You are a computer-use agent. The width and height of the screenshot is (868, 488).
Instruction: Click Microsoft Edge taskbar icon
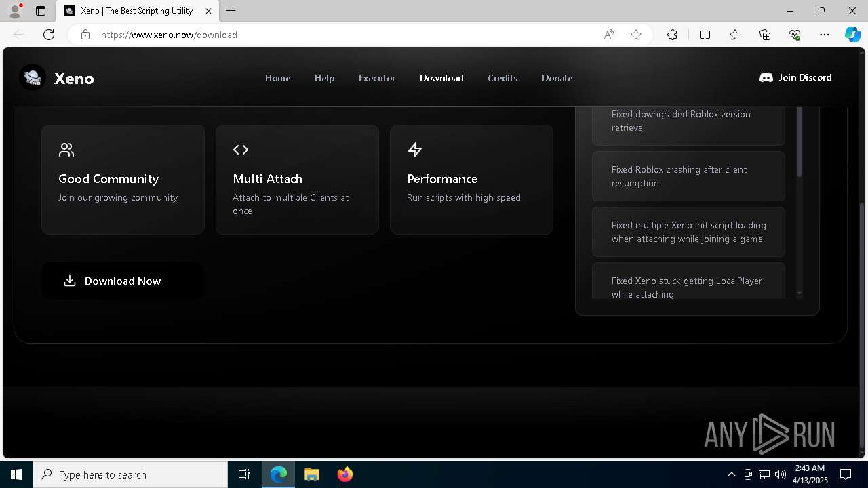(279, 474)
